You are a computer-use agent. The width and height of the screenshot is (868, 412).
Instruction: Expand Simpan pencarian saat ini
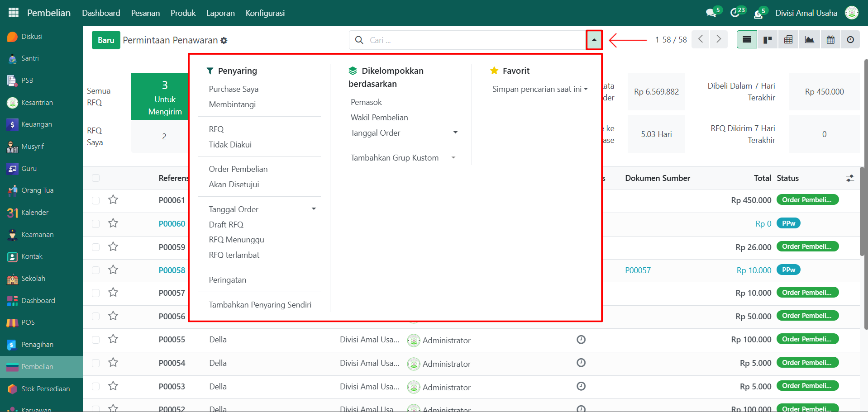[x=540, y=89]
